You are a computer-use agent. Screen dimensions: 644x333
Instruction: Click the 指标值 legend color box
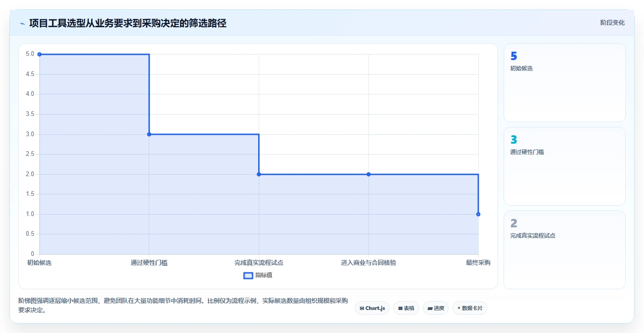click(x=248, y=275)
